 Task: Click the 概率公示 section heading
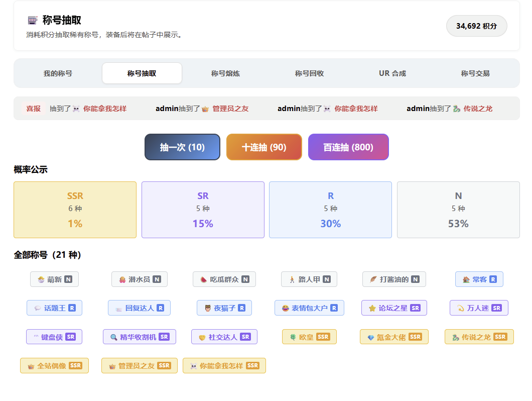(31, 169)
